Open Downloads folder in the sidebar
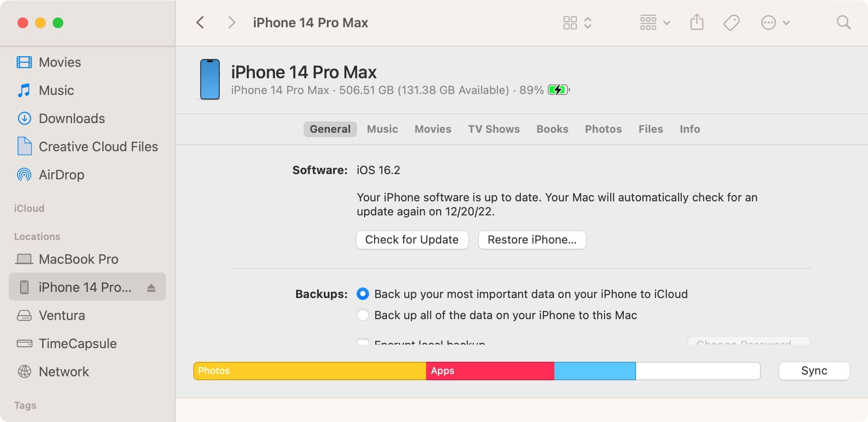The image size is (868, 422). coord(72,119)
